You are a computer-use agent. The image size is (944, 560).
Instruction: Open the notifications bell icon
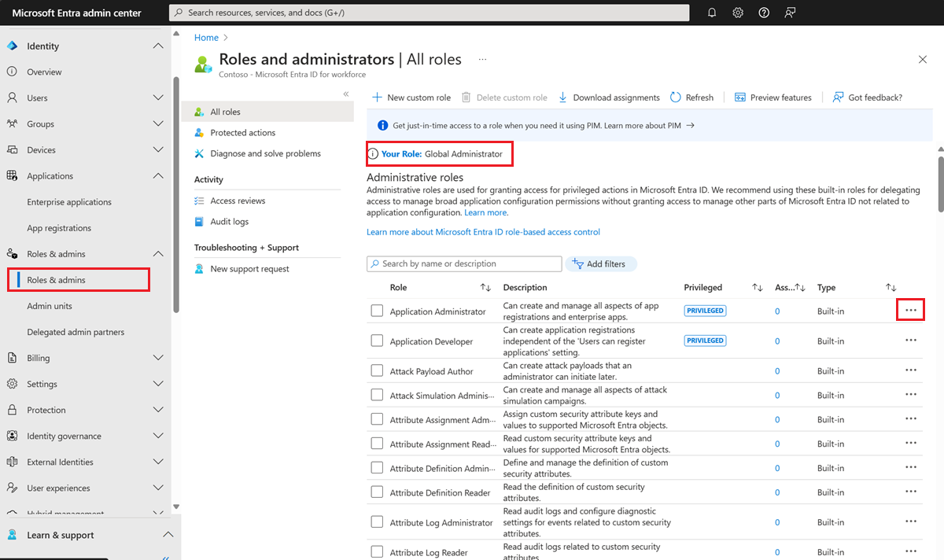pos(712,13)
